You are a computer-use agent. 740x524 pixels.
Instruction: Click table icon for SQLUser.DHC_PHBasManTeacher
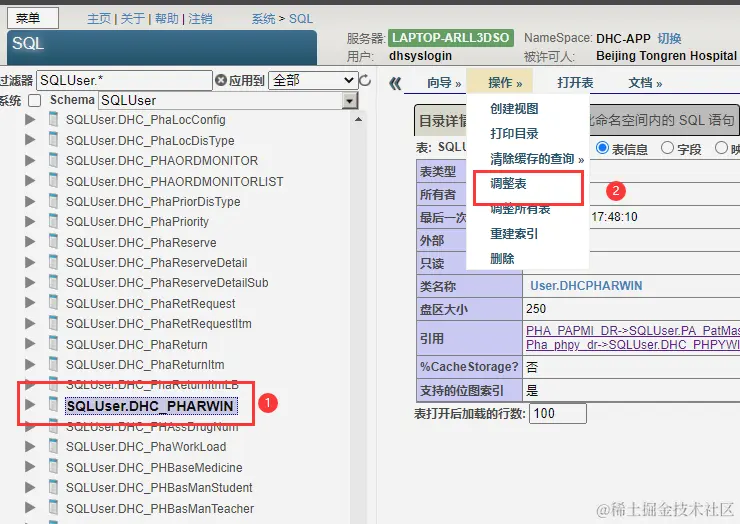54,508
